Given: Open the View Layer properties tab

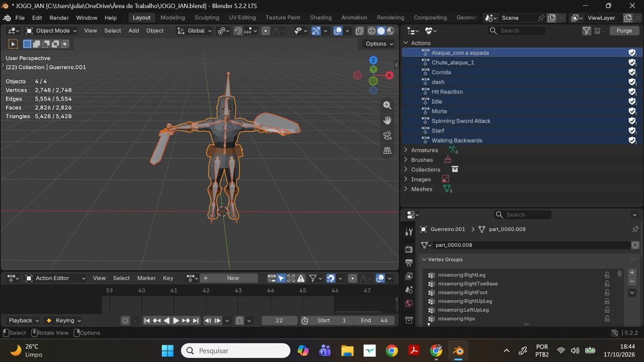Looking at the screenshot, I should pos(409,276).
